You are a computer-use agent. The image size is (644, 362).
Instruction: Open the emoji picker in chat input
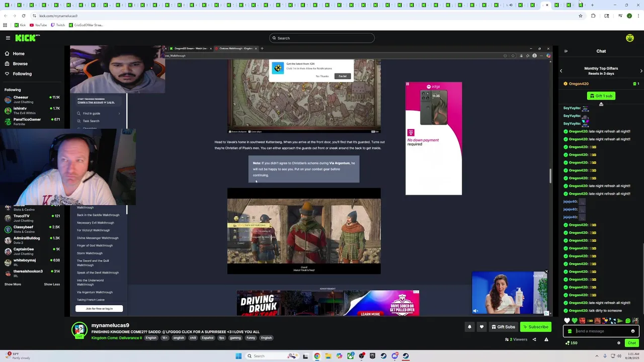pyautogui.click(x=633, y=331)
